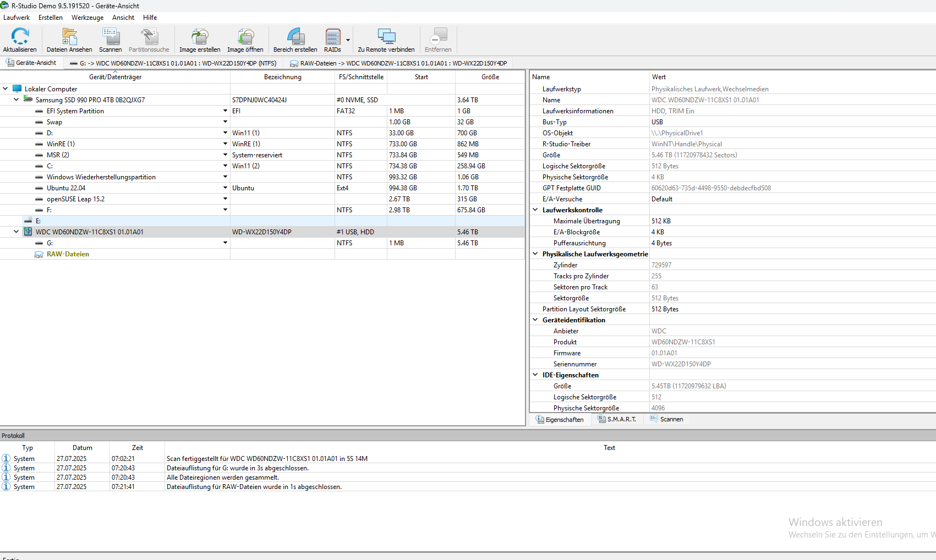
Task: Click the Image erstellen toolbar icon
Action: 200,36
